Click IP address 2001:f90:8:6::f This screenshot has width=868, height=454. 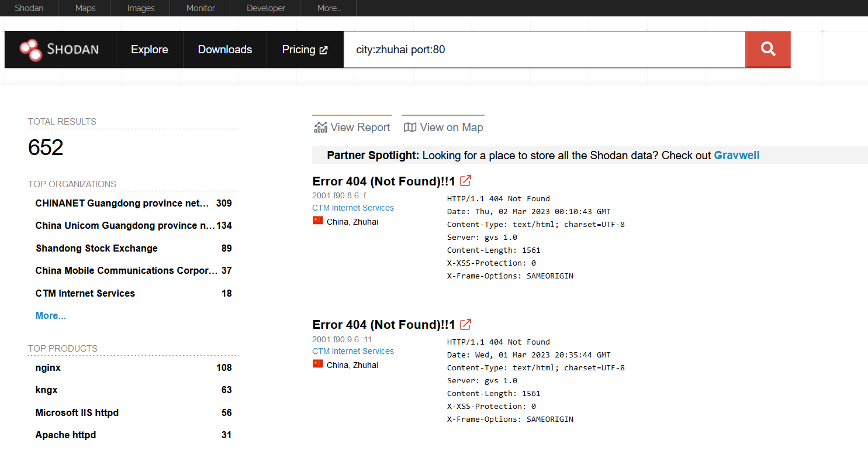pyautogui.click(x=339, y=195)
